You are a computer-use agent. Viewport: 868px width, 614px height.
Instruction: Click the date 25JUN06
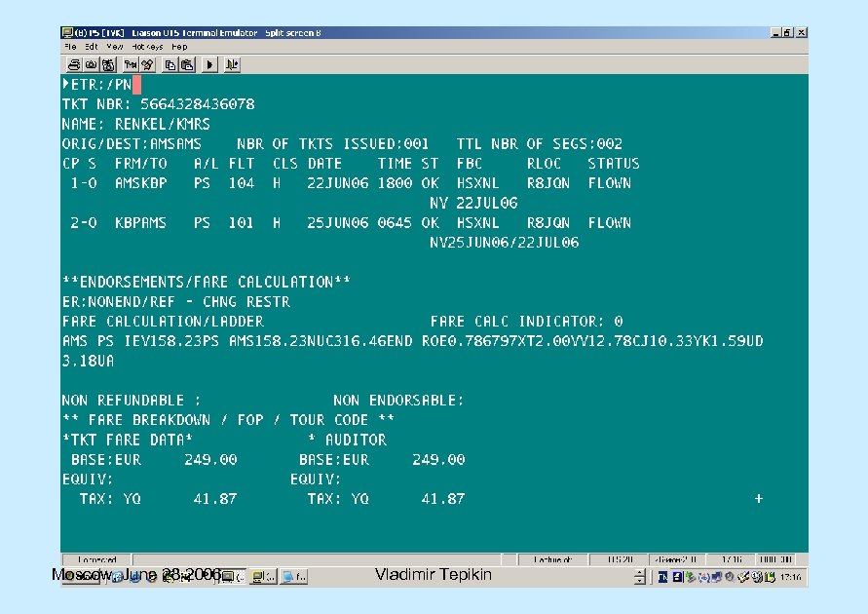click(x=338, y=222)
